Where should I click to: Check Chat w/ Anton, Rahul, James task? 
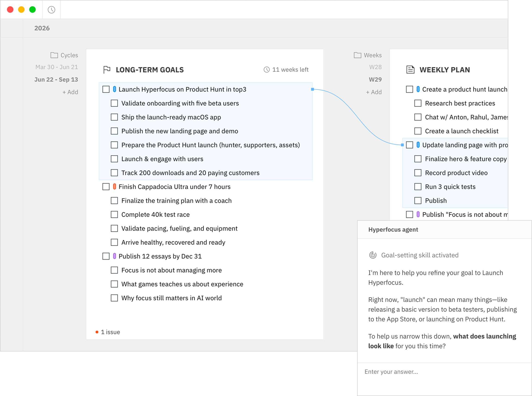tap(418, 117)
